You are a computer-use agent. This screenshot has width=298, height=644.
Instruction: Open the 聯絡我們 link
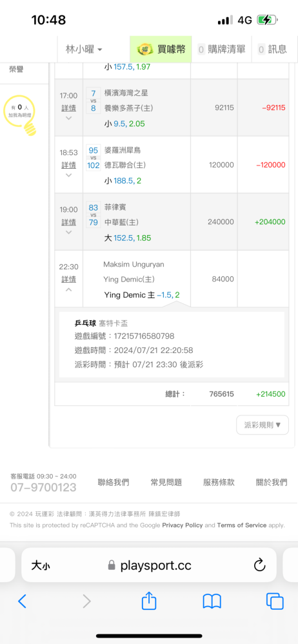[x=113, y=482]
